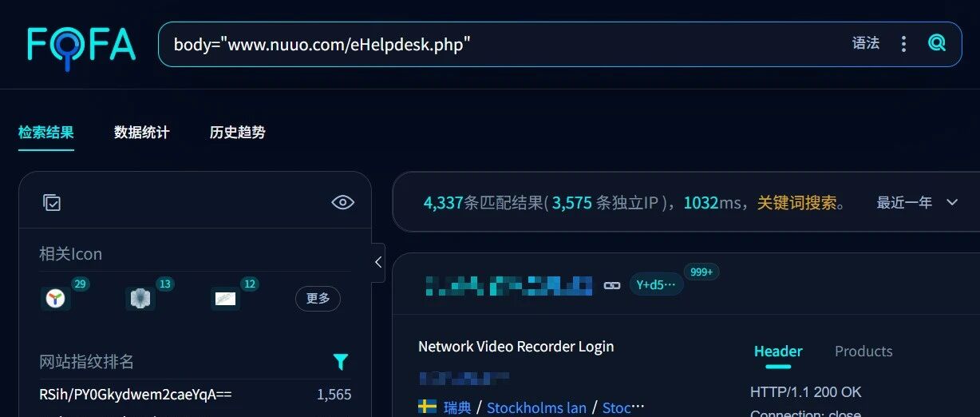Image resolution: width=980 pixels, height=417 pixels.
Task: Select the Header tab
Action: (x=778, y=351)
